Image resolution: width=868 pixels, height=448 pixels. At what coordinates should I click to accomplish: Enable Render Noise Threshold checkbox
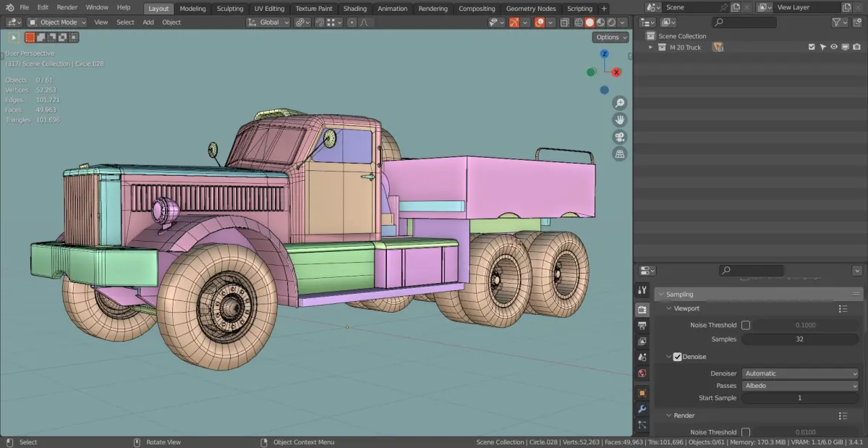[x=746, y=432]
